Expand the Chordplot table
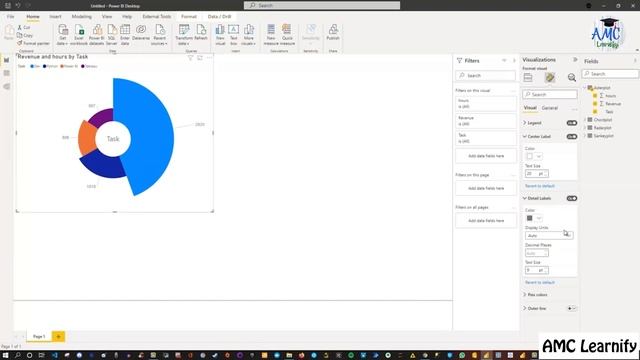Screen dimensions: 640x360 click(x=585, y=120)
